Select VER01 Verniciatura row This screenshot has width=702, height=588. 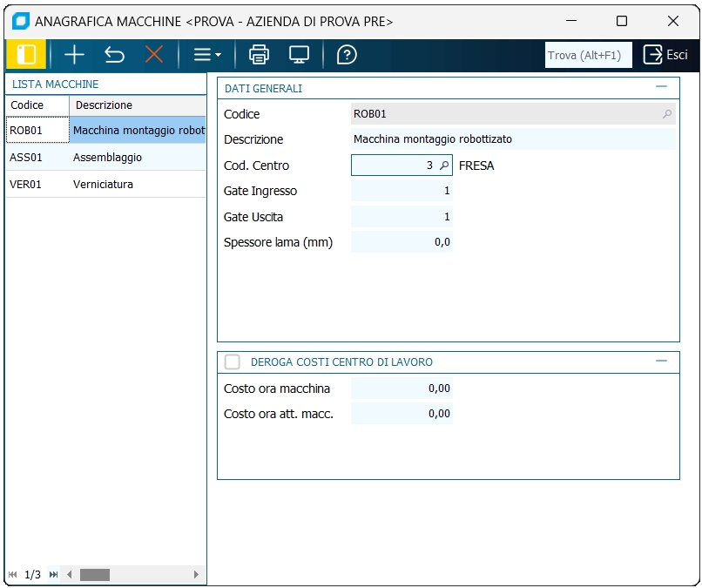[105, 185]
